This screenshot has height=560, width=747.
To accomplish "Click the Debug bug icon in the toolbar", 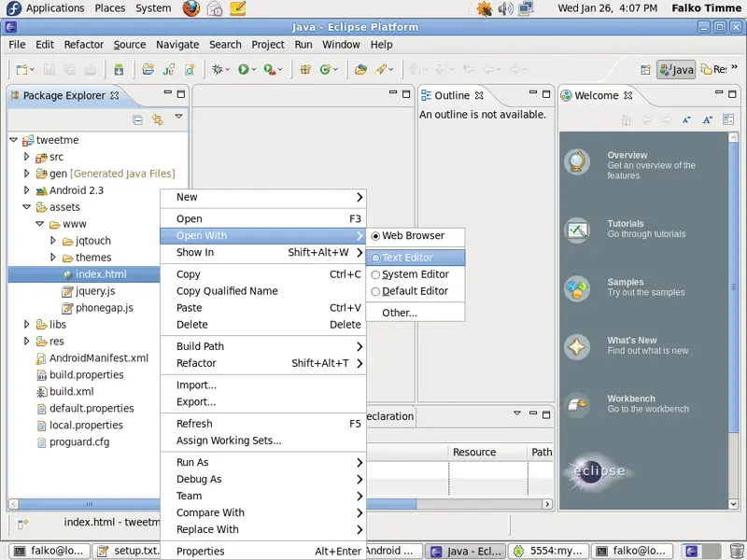I will pyautogui.click(x=218, y=69).
